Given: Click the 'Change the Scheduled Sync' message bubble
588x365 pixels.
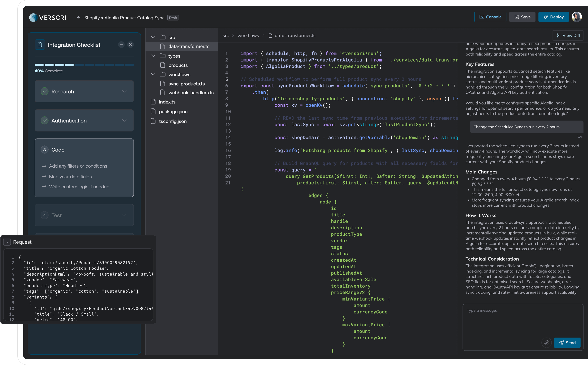Looking at the screenshot, I should (526, 127).
